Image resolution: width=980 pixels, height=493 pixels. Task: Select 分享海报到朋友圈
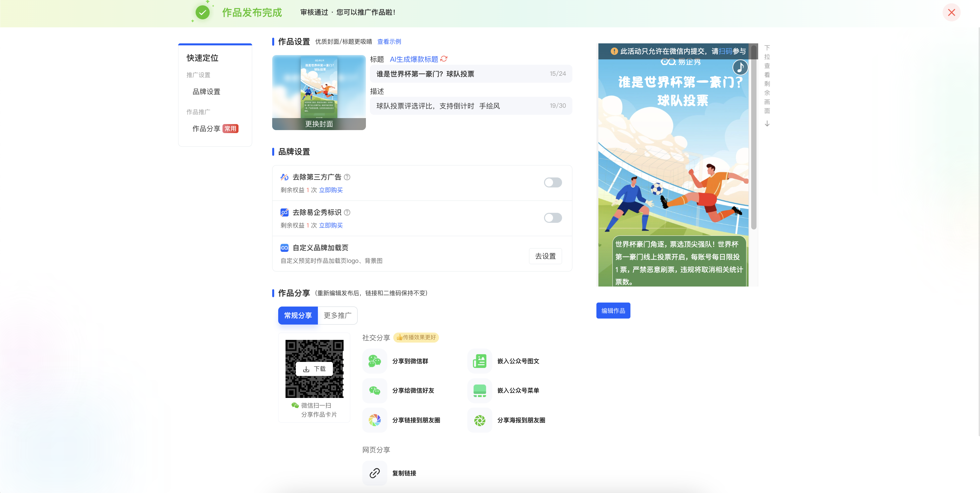point(521,420)
